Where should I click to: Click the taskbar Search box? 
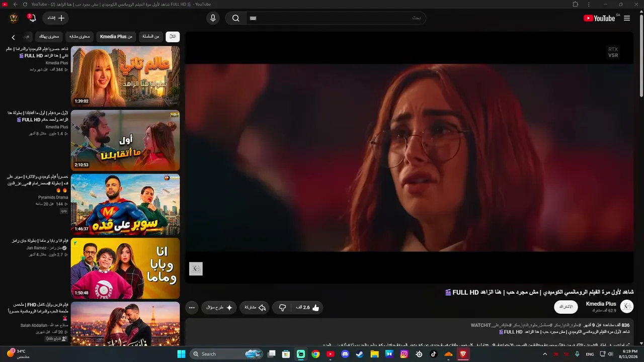[226, 354]
